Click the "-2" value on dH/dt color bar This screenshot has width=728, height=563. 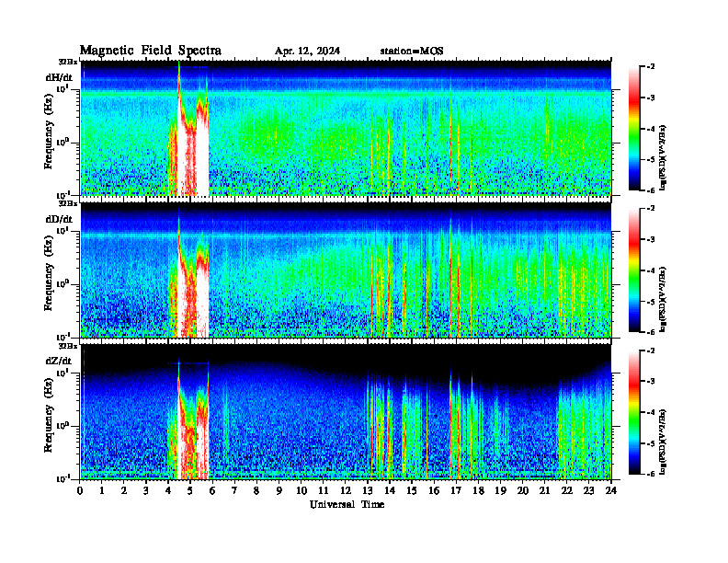pos(650,67)
